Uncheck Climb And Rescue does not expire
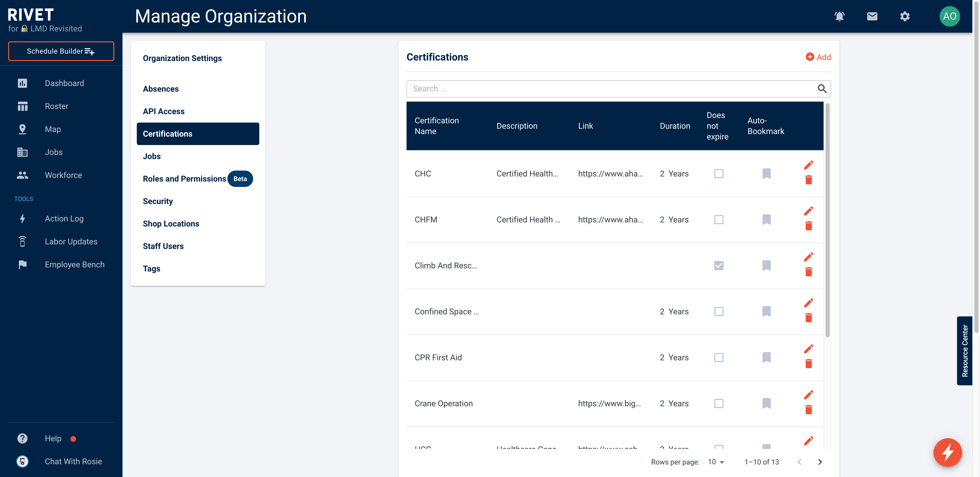This screenshot has width=980, height=477. (719, 265)
